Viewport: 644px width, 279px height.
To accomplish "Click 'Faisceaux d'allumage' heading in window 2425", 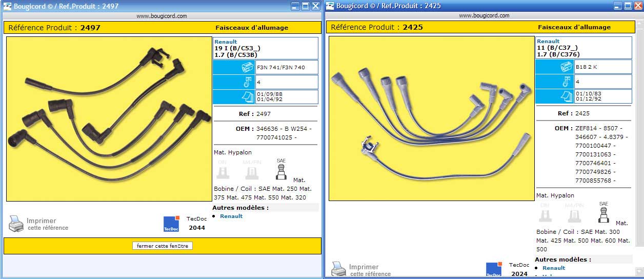I will (x=574, y=27).
